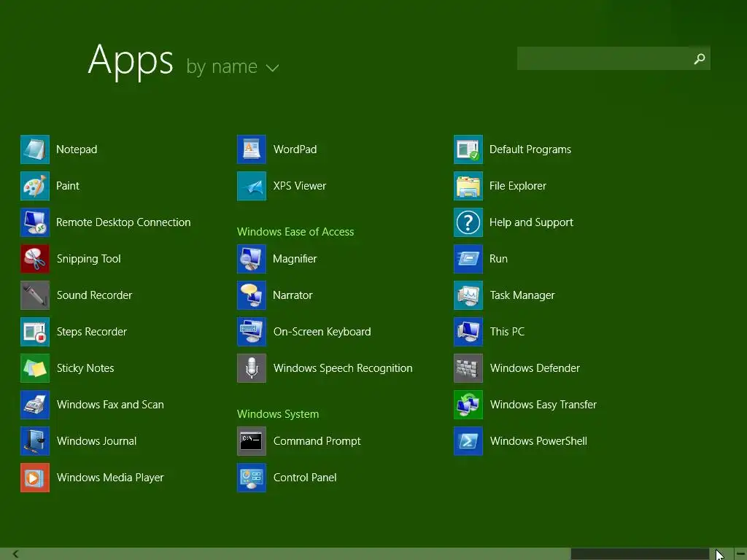Viewport: 747px width, 560px height.
Task: Click the 'Steps Recorder' label
Action: (x=91, y=332)
